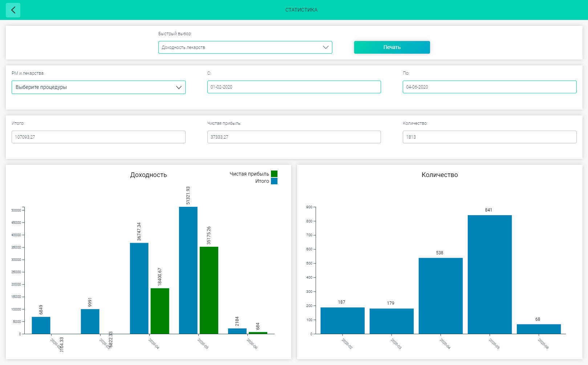588x365 pixels.
Task: Click the green 18400.67 profit bar
Action: tap(160, 311)
